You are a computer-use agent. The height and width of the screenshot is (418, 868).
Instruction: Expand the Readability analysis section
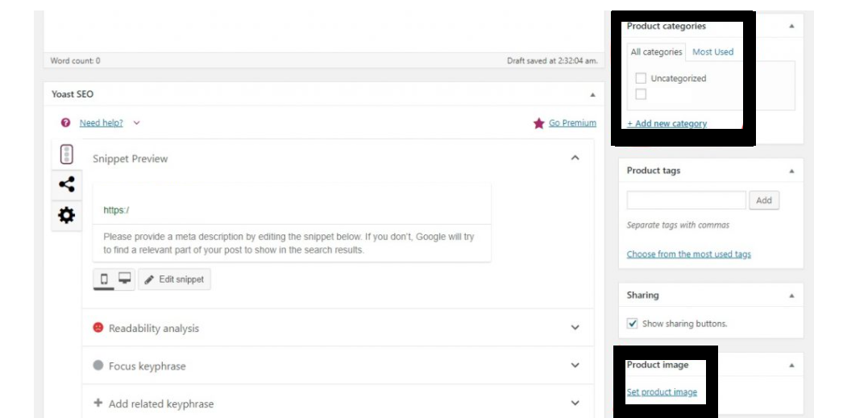[x=575, y=327]
